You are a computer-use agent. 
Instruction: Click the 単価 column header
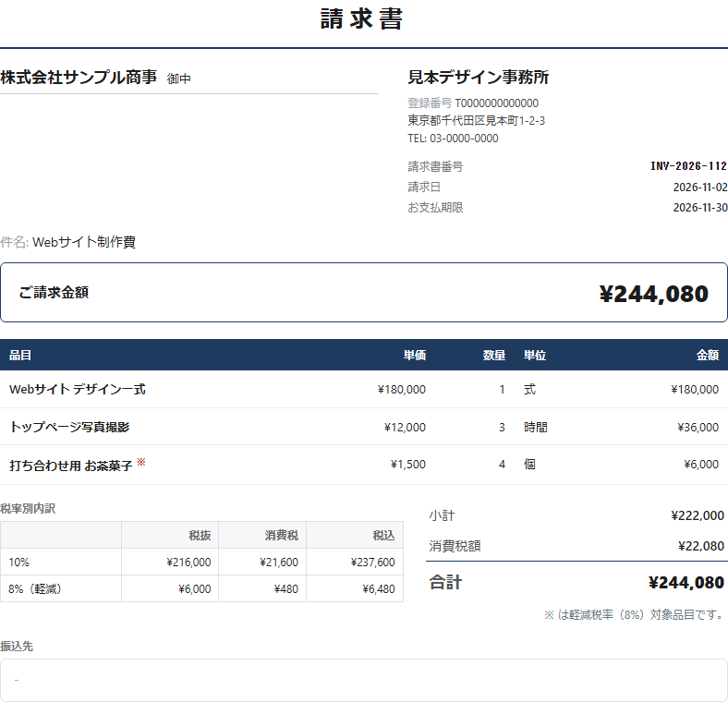click(x=415, y=356)
